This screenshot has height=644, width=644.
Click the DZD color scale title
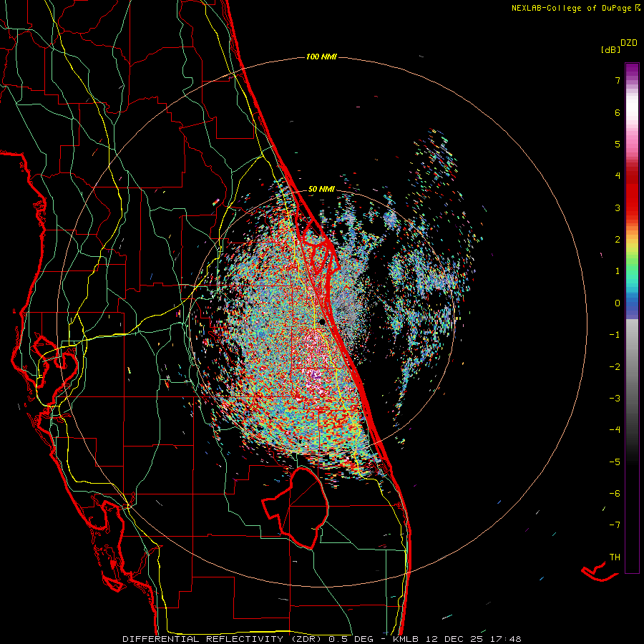coord(629,43)
